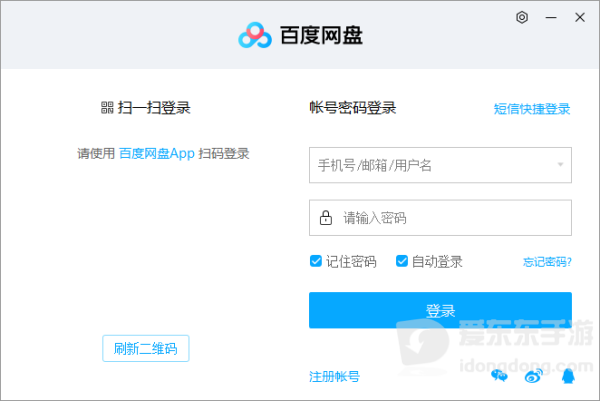Select the 帐号密码登录 heading tab
Screen dimensions: 600x401
pyautogui.click(x=352, y=108)
